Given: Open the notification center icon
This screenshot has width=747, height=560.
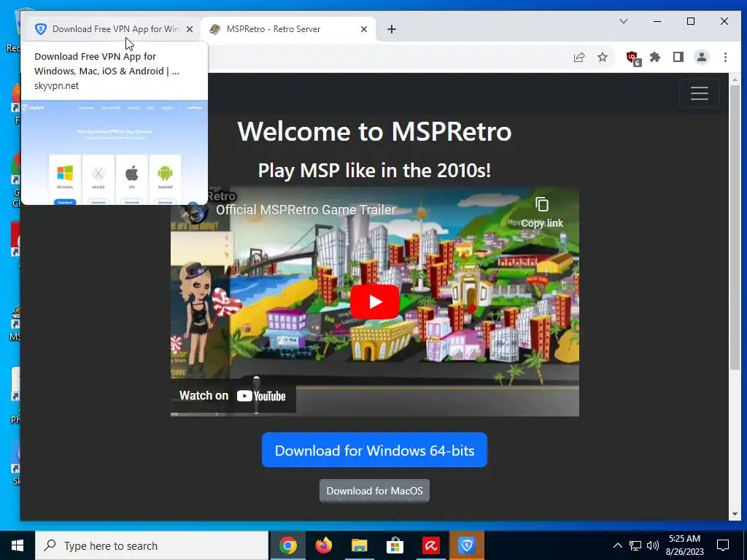Looking at the screenshot, I should [723, 545].
